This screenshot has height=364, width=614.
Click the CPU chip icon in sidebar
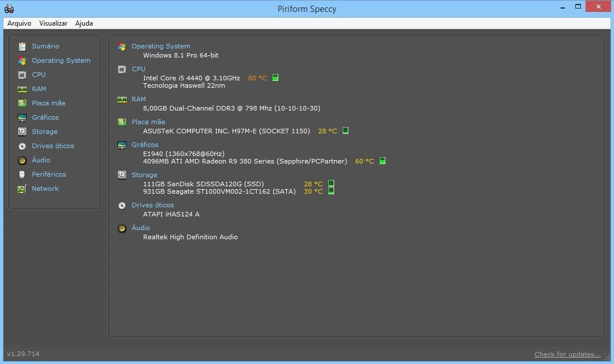pyautogui.click(x=22, y=75)
